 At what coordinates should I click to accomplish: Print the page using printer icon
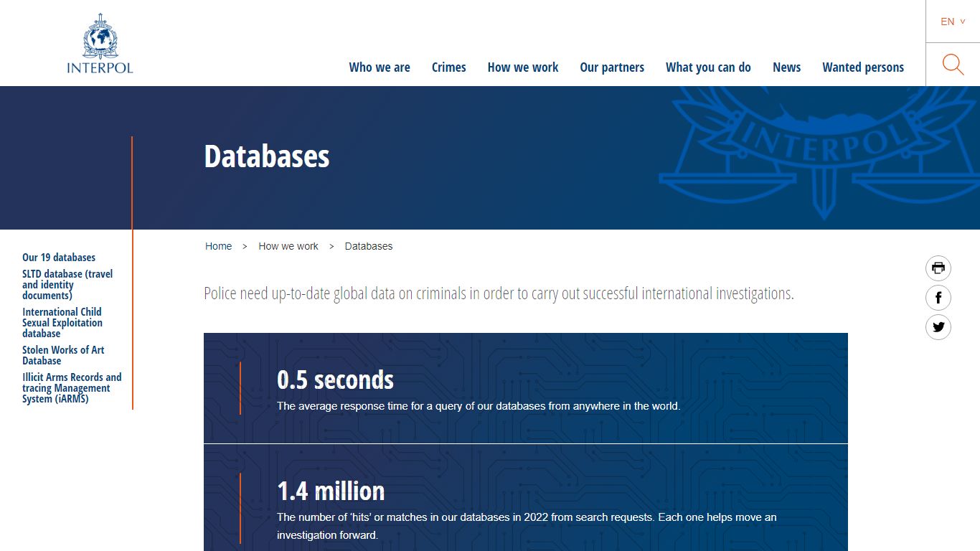tap(938, 268)
